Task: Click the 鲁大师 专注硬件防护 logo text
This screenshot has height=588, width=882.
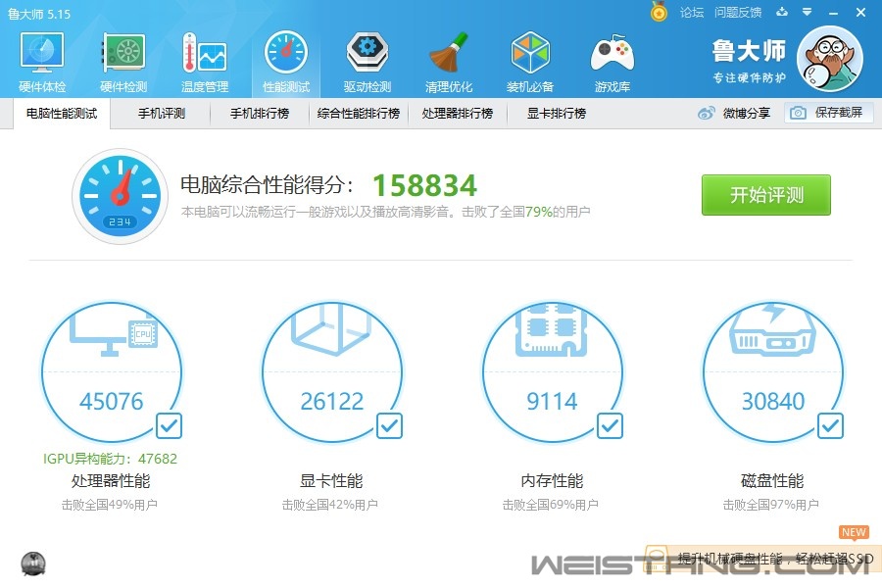Action: 750,62
